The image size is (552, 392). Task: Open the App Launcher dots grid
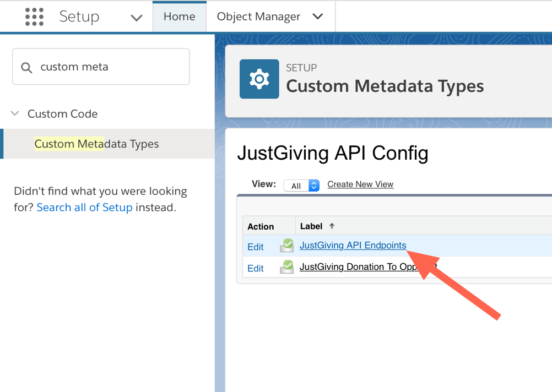point(35,17)
